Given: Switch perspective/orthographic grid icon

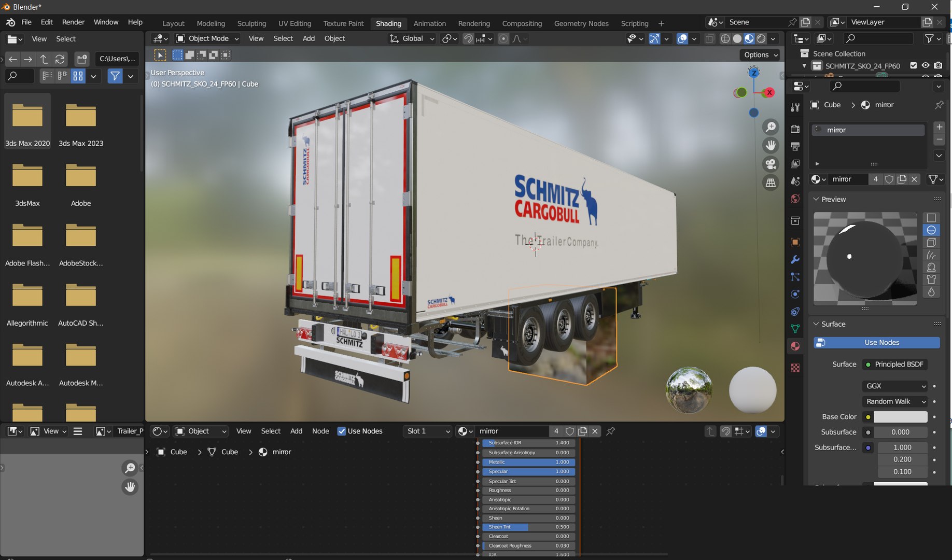Looking at the screenshot, I should pyautogui.click(x=771, y=183).
